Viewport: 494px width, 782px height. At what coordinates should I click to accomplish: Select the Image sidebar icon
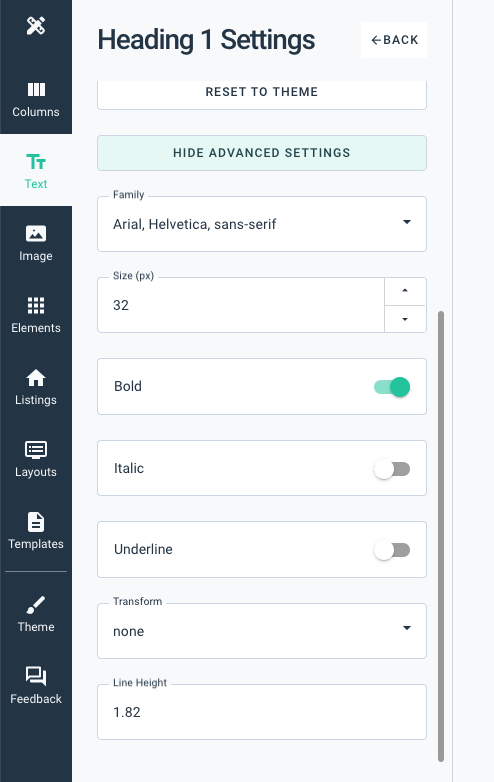tap(36, 233)
